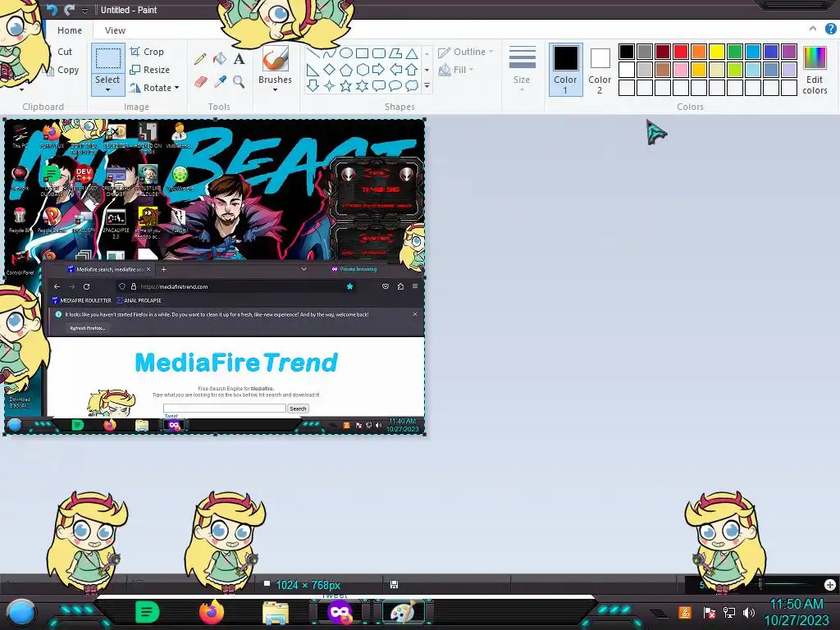Viewport: 840px width, 630px height.
Task: Open Paint Help question mark icon
Action: (831, 29)
